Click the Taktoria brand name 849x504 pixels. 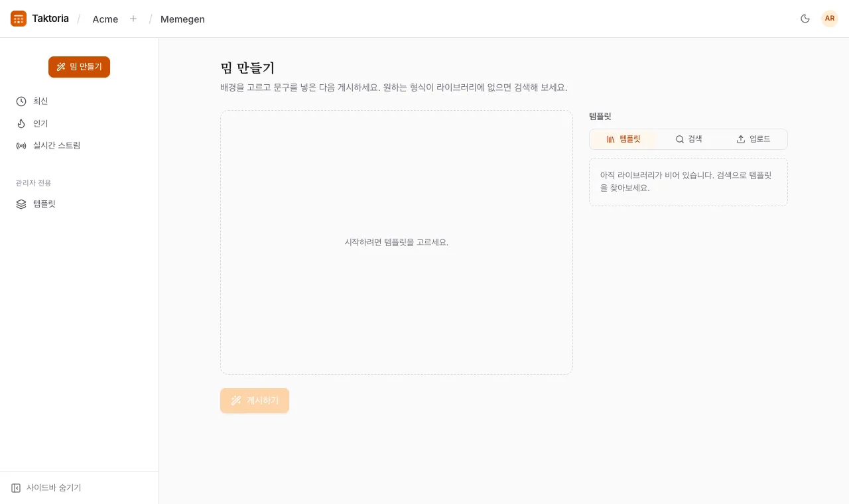coord(50,19)
